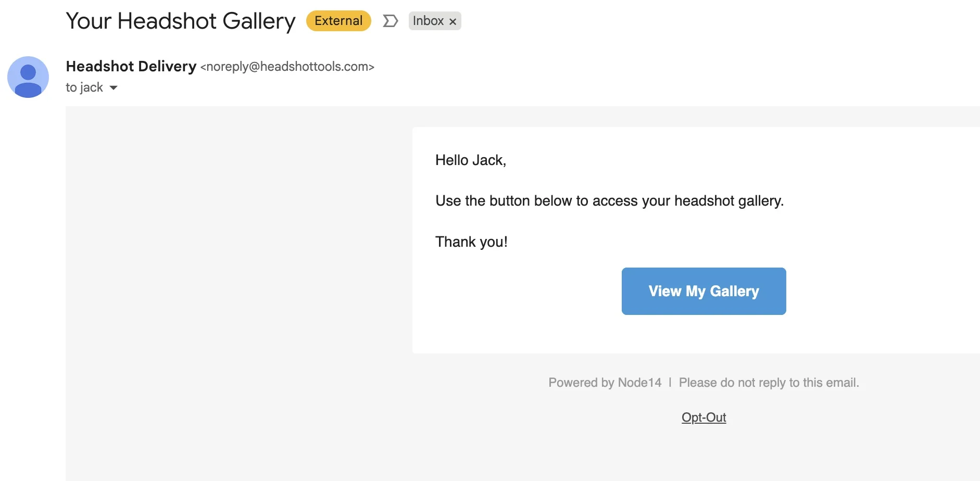Screen dimensions: 980x481
Task: Click blank white space below the gallery button
Action: pos(703,336)
